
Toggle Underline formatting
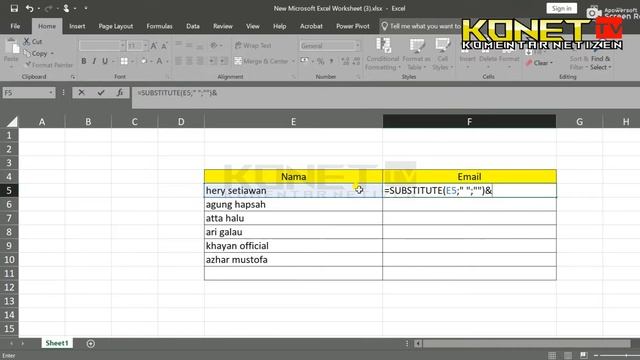pos(105,61)
